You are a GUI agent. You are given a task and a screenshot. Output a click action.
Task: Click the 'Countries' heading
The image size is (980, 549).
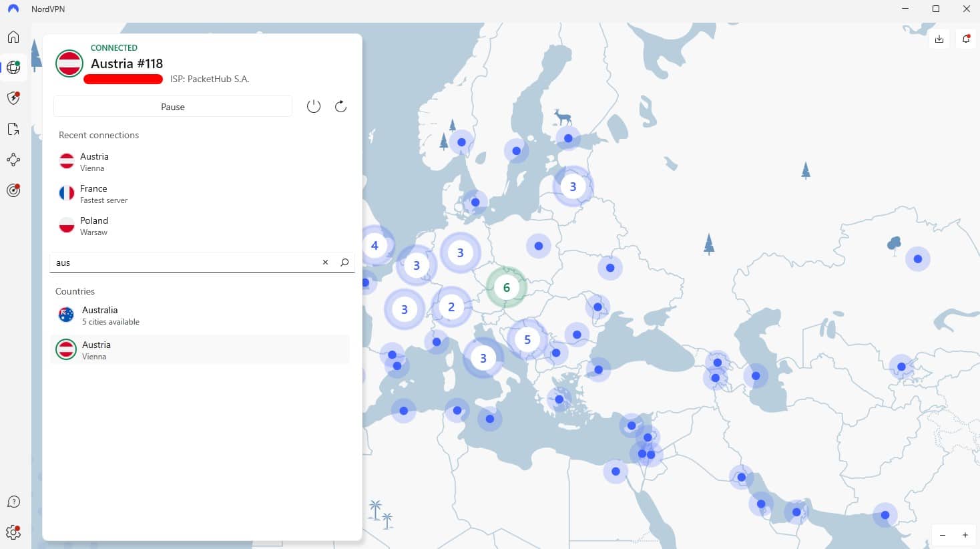tap(75, 291)
